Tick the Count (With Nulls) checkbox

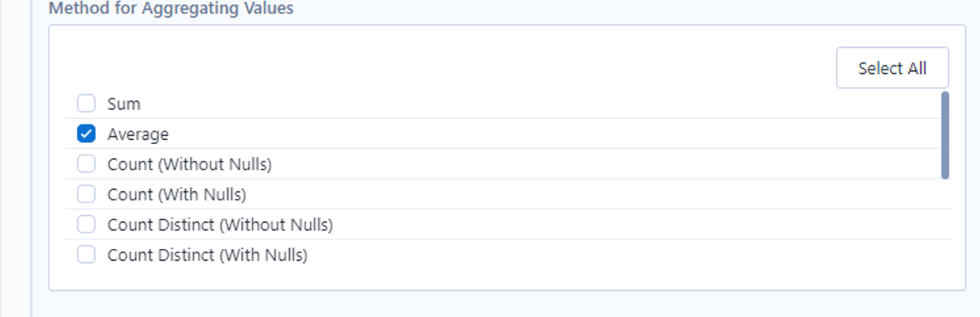click(x=86, y=194)
